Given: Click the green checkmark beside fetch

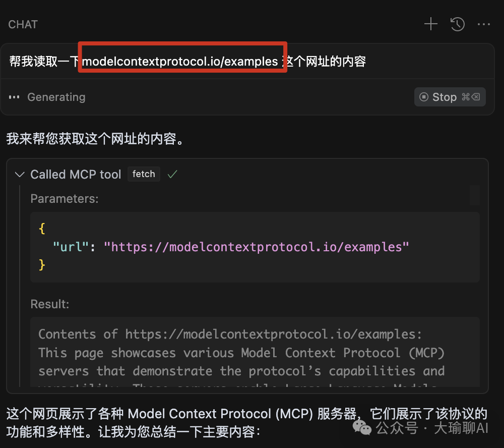Looking at the screenshot, I should tap(172, 174).
